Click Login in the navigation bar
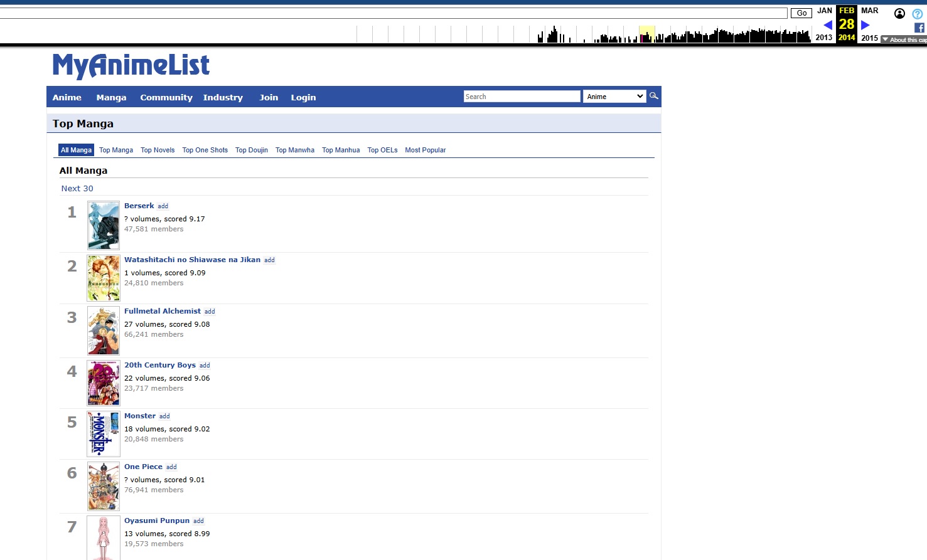Image resolution: width=927 pixels, height=560 pixels. click(303, 97)
